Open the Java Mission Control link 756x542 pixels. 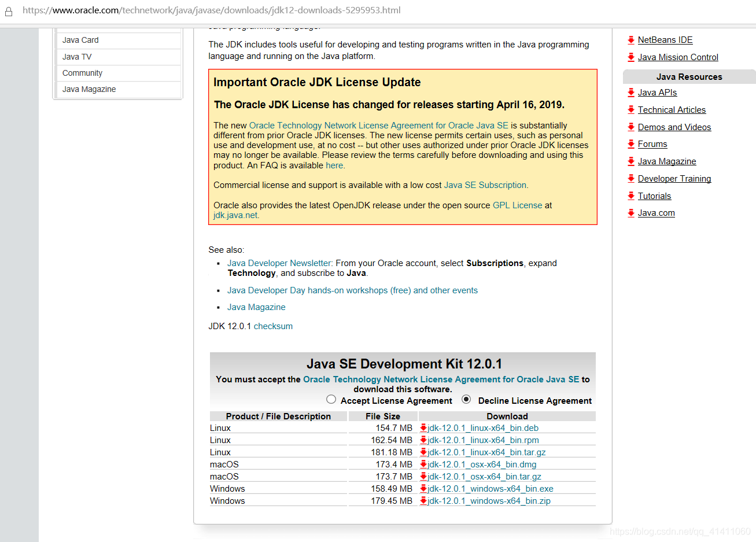pyautogui.click(x=678, y=57)
